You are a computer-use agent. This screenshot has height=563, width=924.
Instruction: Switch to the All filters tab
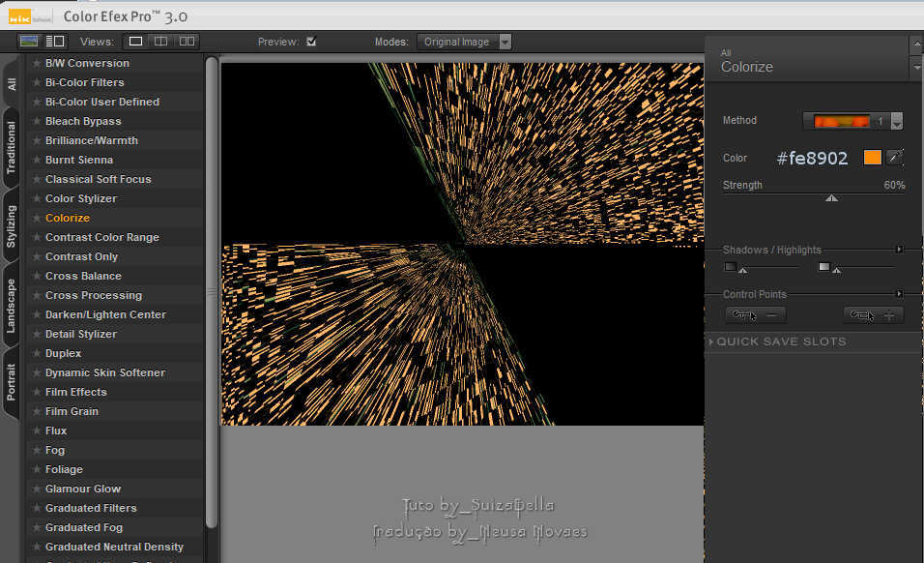12,84
